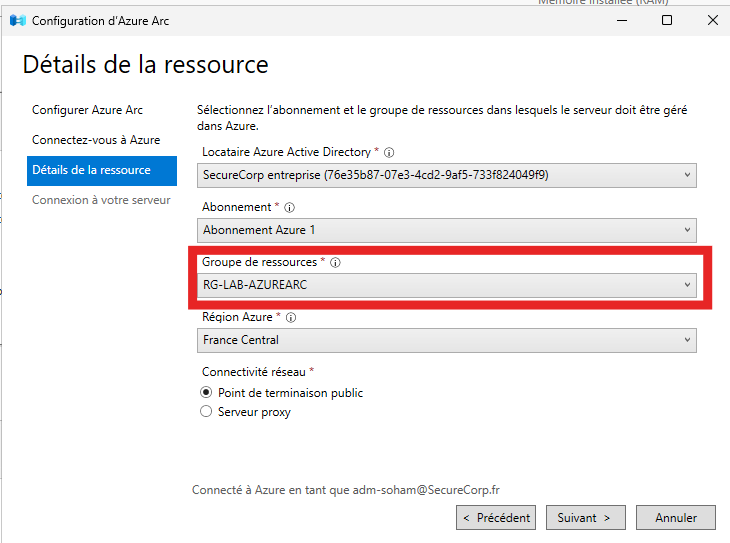Select Détails de la ressource step
Image resolution: width=730 pixels, height=543 pixels.
point(102,170)
